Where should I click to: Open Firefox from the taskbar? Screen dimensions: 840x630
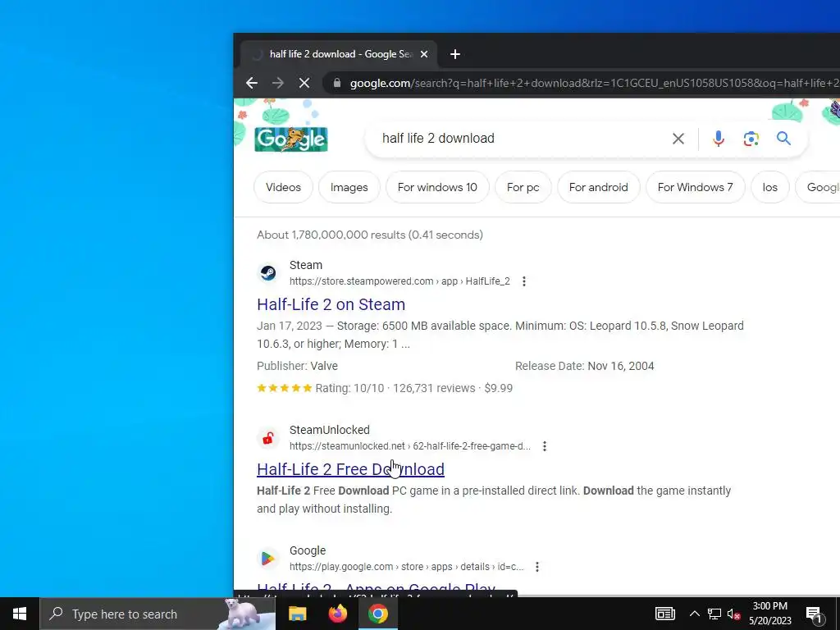[337, 614]
